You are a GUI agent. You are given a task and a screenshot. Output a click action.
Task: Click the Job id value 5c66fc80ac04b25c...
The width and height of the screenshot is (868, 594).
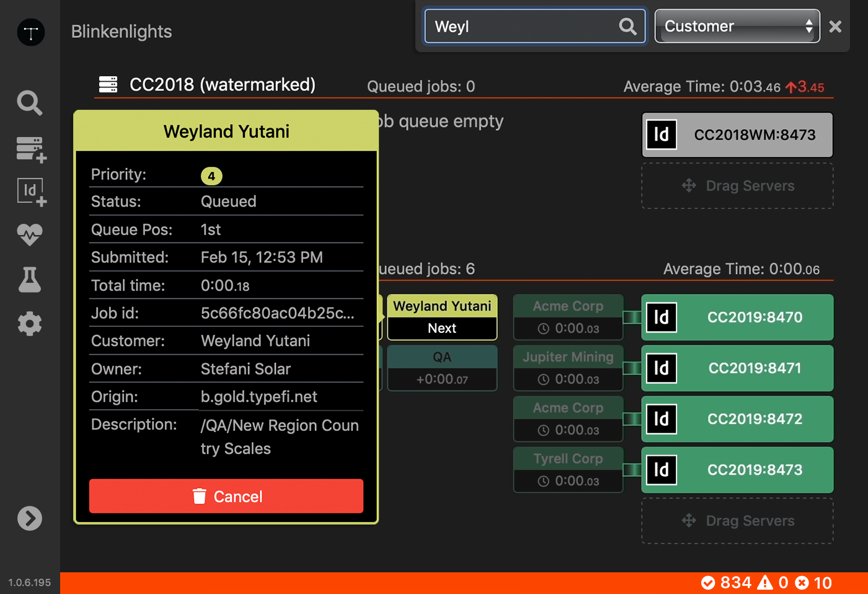click(278, 313)
